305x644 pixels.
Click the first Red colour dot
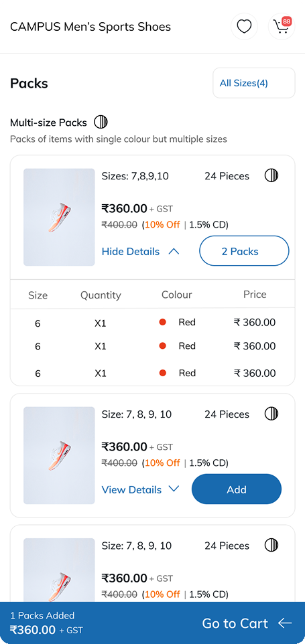(x=162, y=323)
